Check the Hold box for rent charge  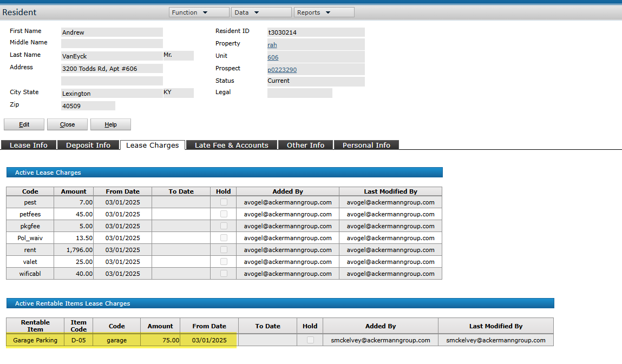tap(224, 250)
